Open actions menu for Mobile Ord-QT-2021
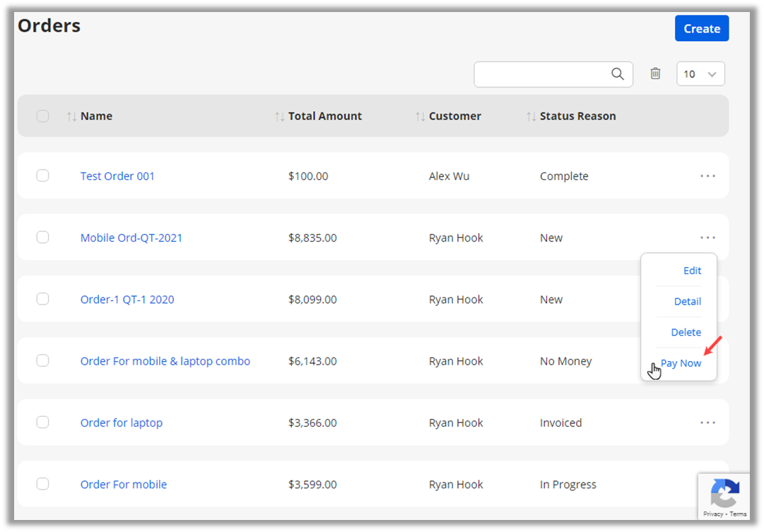This screenshot has height=532, width=764. click(x=707, y=237)
